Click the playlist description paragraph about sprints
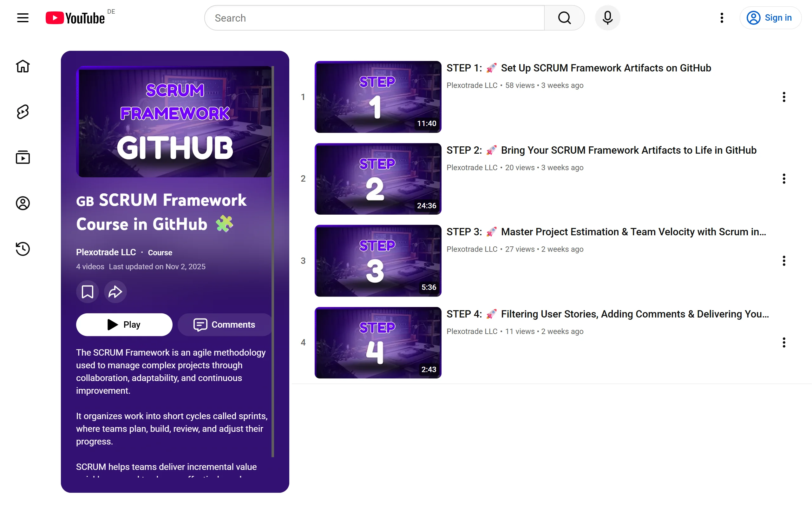Viewport: 812px width, 508px height. coord(172,429)
